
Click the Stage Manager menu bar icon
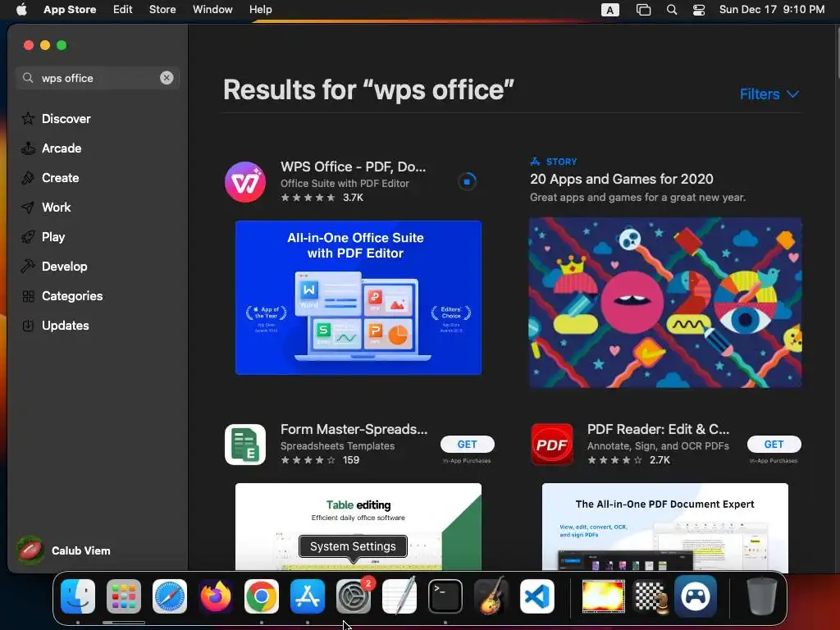coord(643,10)
